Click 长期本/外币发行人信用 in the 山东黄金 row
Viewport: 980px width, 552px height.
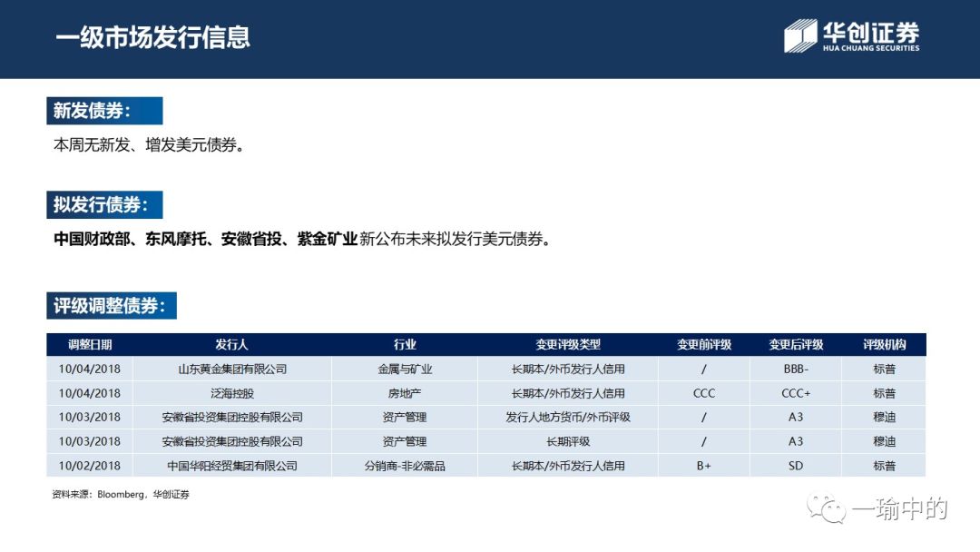(x=567, y=369)
